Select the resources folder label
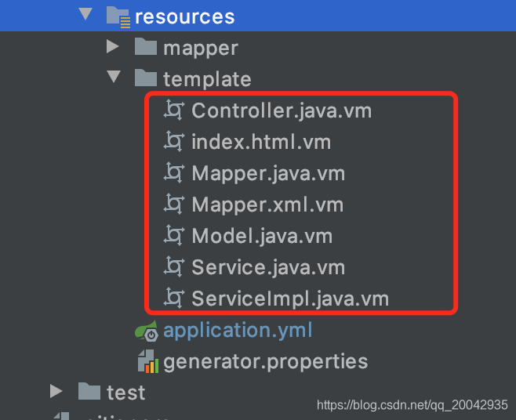Screen dimensions: 516x420 click(x=184, y=16)
